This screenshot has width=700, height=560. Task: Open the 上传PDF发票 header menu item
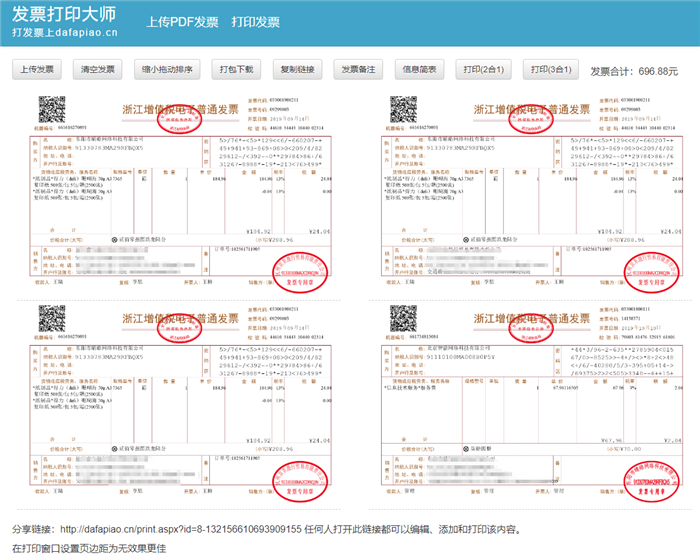(182, 22)
